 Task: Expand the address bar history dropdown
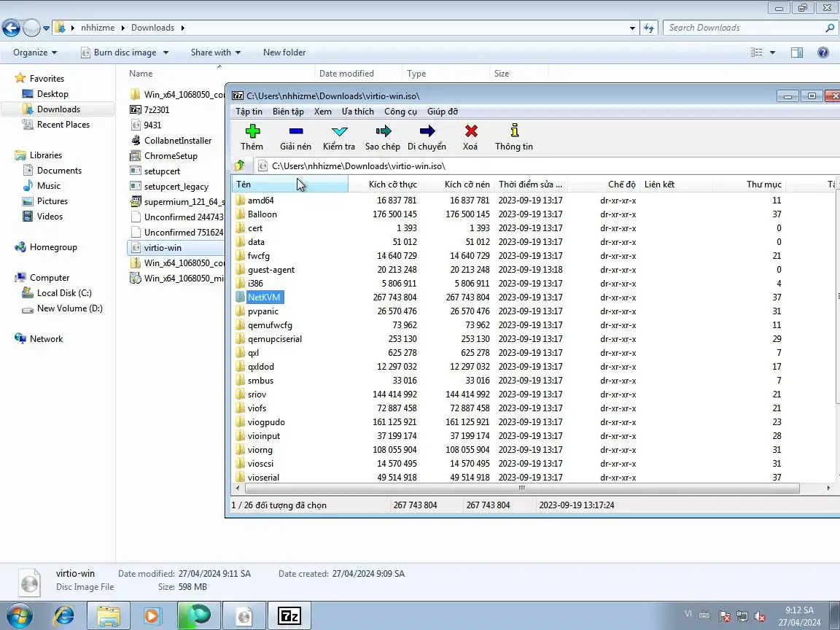(x=633, y=28)
